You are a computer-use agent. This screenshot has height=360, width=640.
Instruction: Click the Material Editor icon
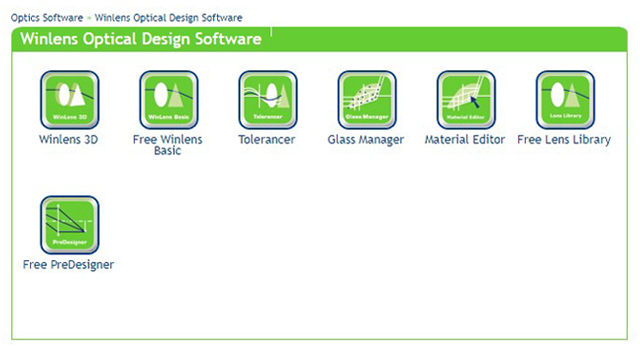point(466,100)
